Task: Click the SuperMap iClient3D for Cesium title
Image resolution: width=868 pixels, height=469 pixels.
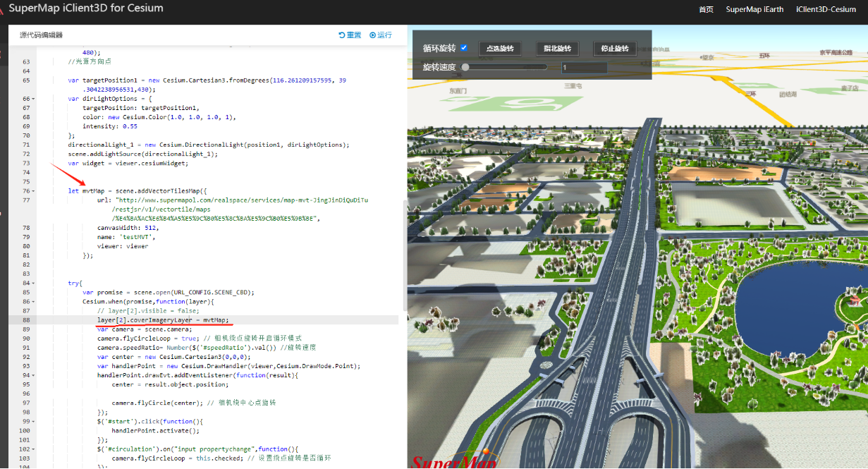Action: (x=86, y=8)
